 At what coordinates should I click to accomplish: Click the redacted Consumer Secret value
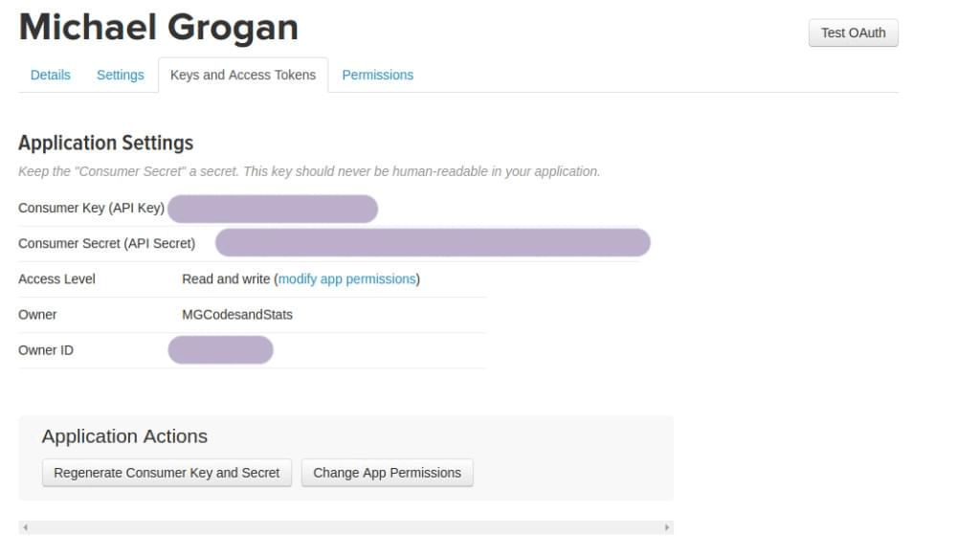(433, 243)
